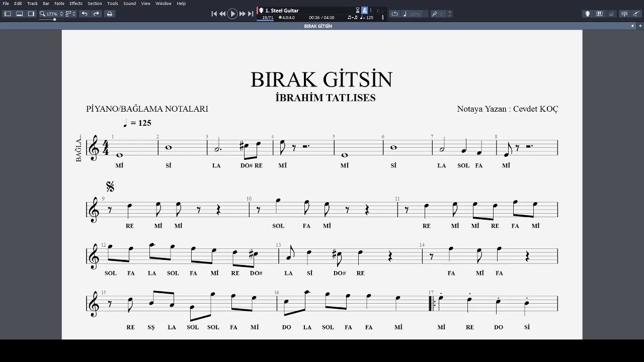Screen dimensions: 644x362
Task: Open the line-in guitar cable icon
Action: tap(636, 14)
